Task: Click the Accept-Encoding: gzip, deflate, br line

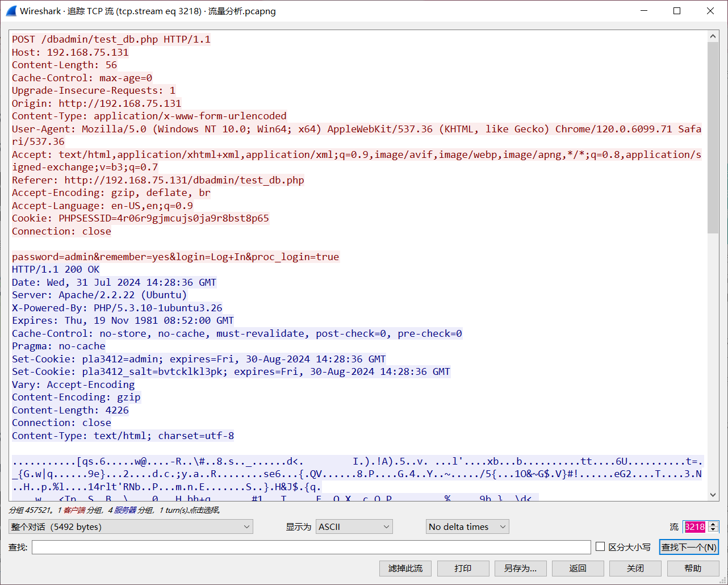Action: coord(111,193)
